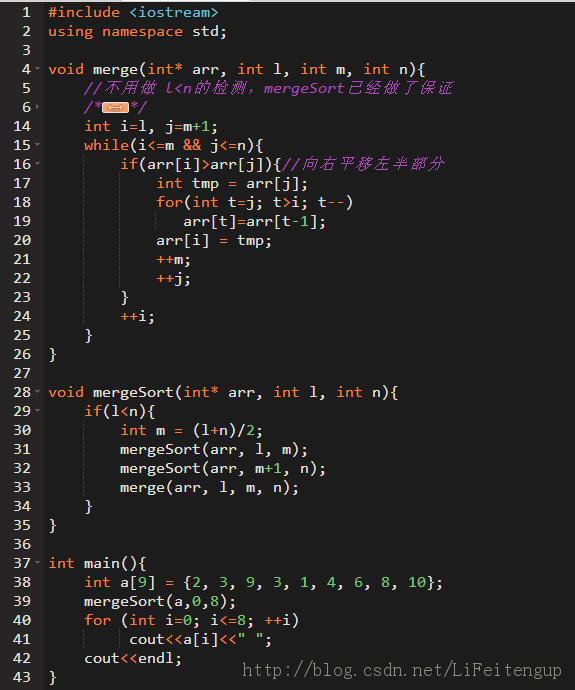This screenshot has width=575, height=690.
Task: Click 'if(l<n){' on line 29
Action: click(x=120, y=411)
